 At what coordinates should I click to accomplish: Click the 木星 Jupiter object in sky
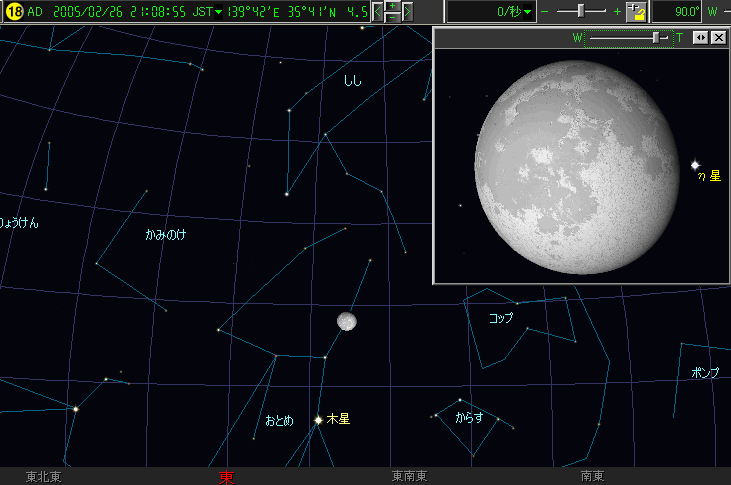[319, 420]
